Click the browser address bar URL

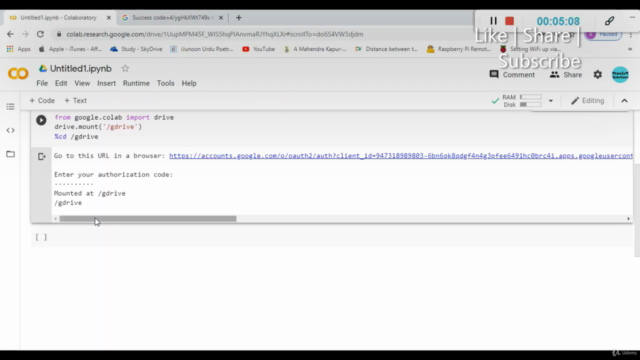pos(215,34)
